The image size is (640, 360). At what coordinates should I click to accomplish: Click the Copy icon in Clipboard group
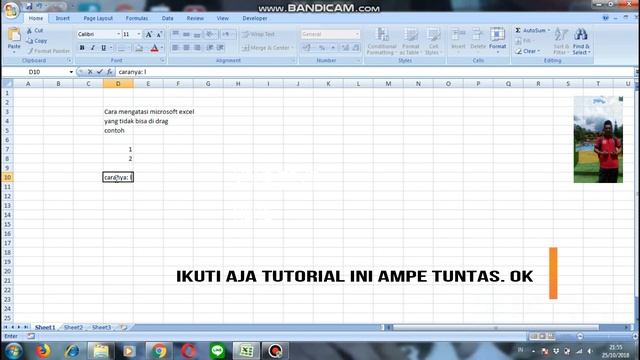29,41
